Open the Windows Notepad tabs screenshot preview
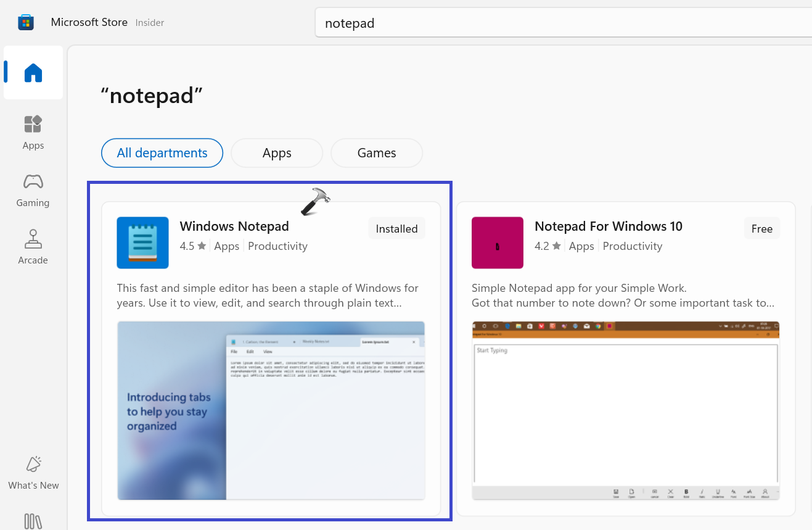 [x=270, y=410]
